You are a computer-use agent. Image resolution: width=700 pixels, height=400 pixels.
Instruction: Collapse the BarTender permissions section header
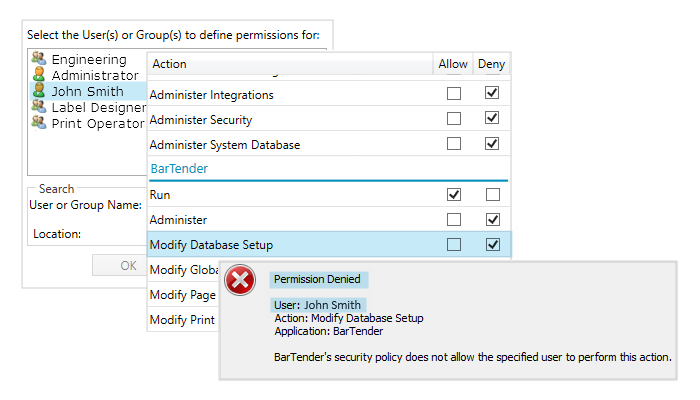[179, 169]
